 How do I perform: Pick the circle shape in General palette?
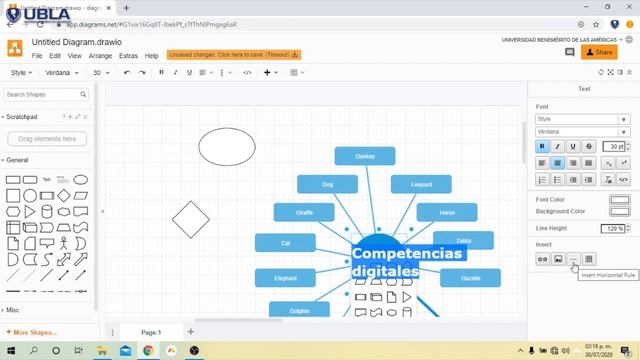[x=30, y=196]
